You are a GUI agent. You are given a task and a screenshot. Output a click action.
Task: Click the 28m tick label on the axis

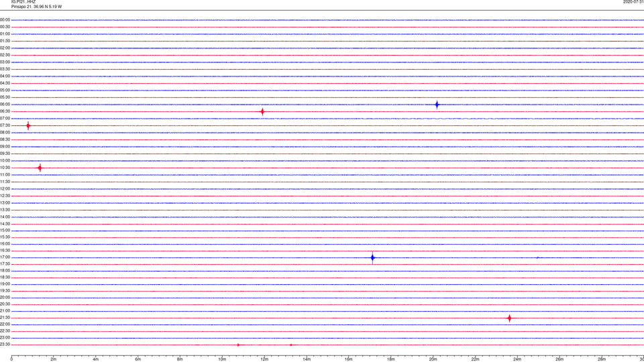(x=602, y=359)
